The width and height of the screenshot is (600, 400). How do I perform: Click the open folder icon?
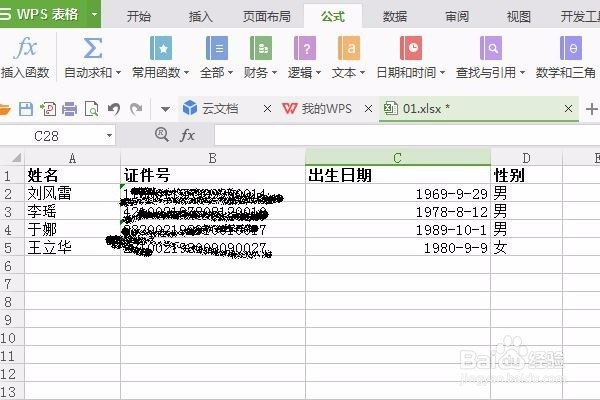(x=5, y=109)
